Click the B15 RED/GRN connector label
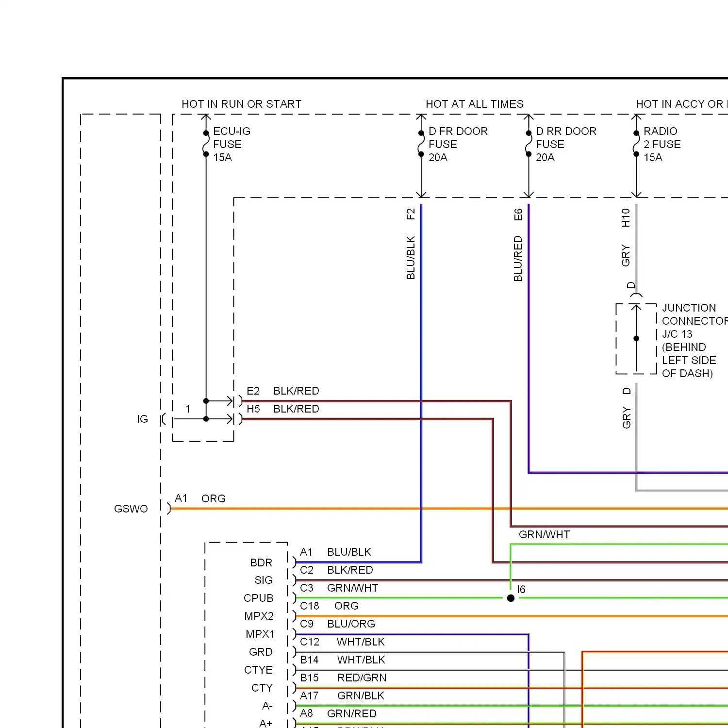This screenshot has width=728, height=728. [343, 678]
